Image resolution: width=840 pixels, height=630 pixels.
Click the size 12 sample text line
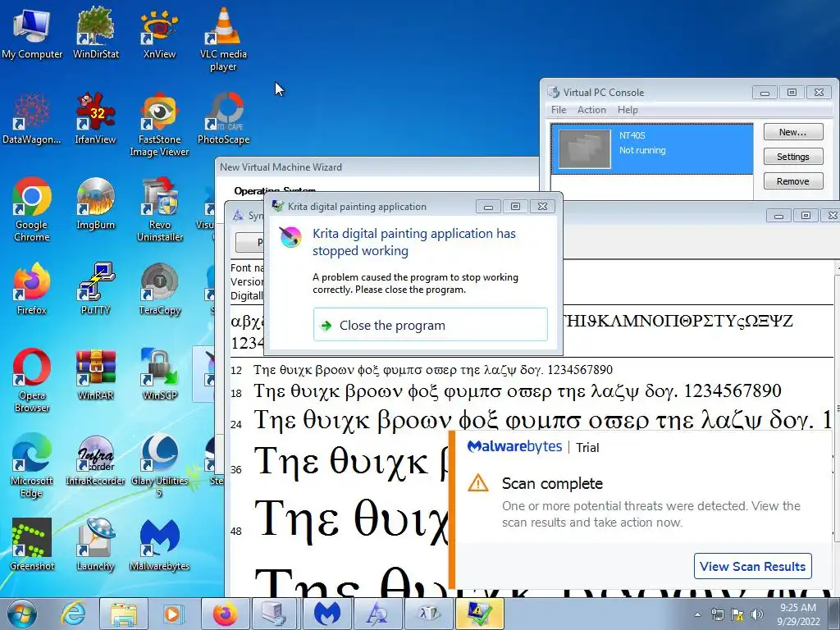click(x=433, y=370)
